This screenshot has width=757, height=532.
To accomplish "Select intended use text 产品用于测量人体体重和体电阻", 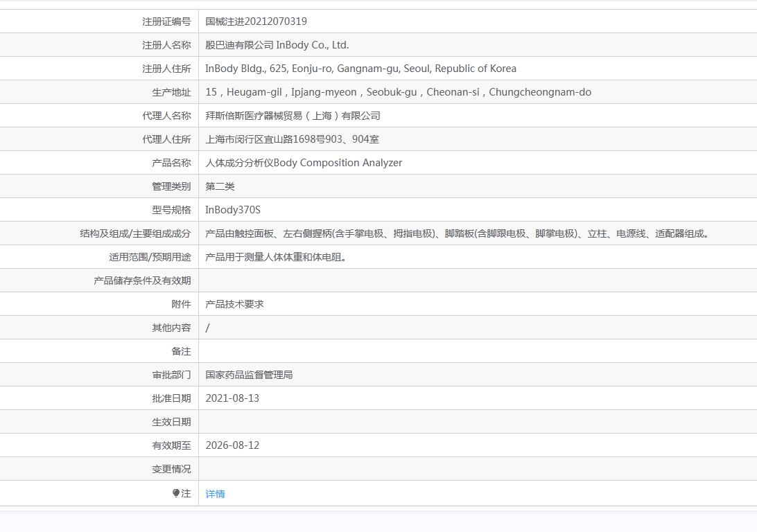I will (x=276, y=257).
